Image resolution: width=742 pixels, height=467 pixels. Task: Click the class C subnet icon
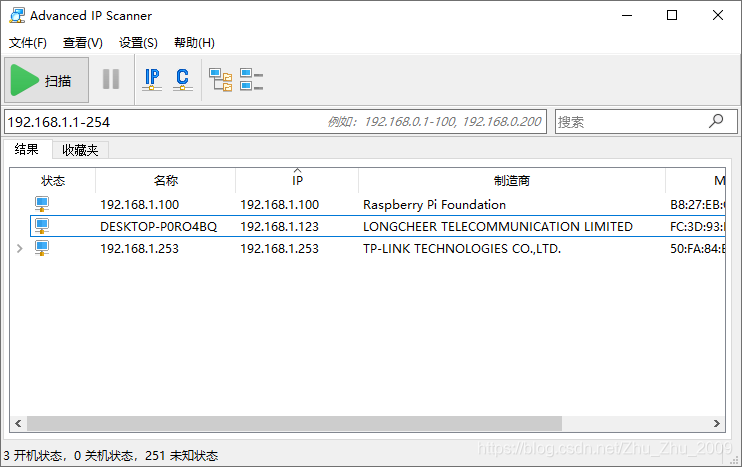[x=183, y=79]
